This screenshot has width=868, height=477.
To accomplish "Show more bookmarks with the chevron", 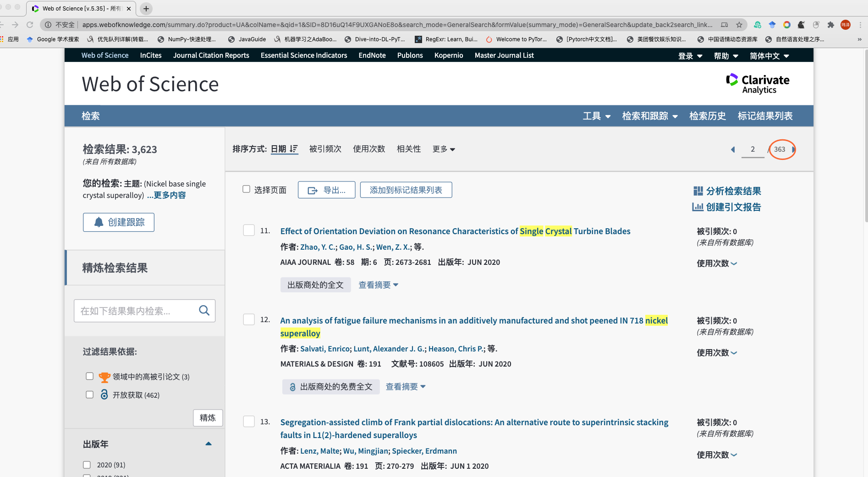I will [x=859, y=39].
